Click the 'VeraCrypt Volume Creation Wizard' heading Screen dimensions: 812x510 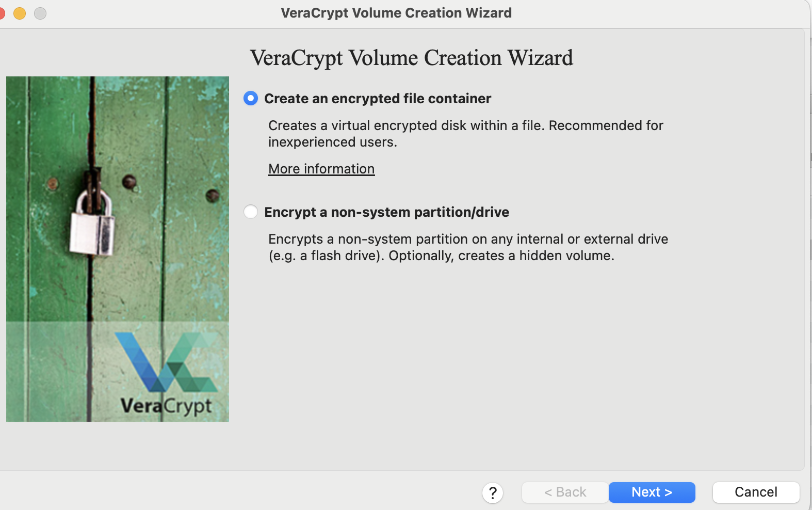pyautogui.click(x=411, y=58)
